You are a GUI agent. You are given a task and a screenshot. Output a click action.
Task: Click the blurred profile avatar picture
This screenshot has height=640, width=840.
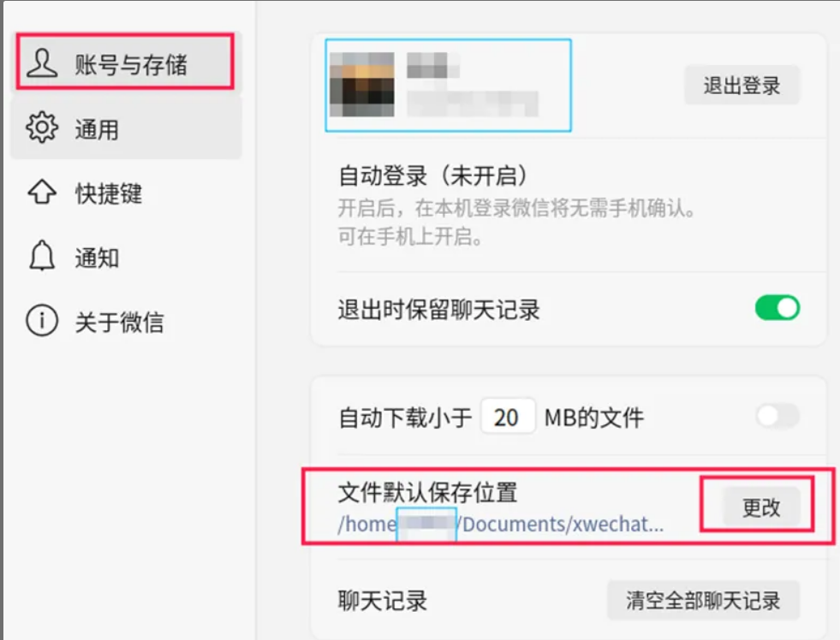(x=362, y=85)
